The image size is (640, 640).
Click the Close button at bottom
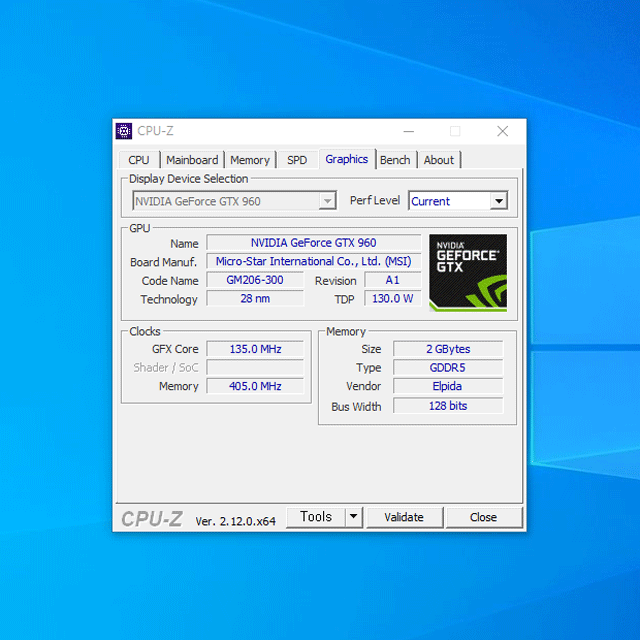point(483,517)
